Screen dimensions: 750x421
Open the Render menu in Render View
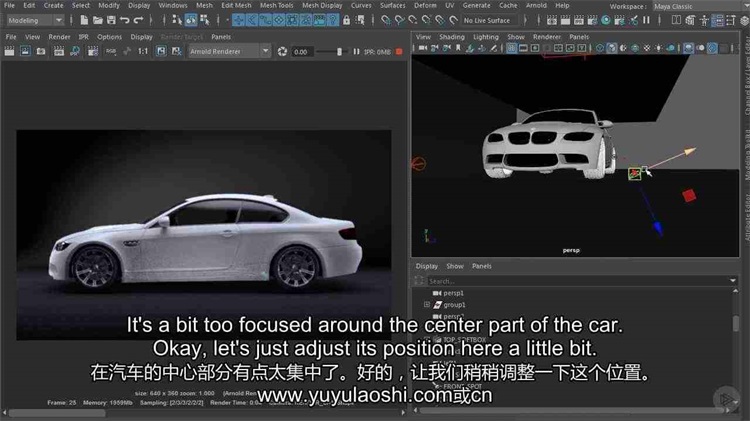[x=59, y=36]
